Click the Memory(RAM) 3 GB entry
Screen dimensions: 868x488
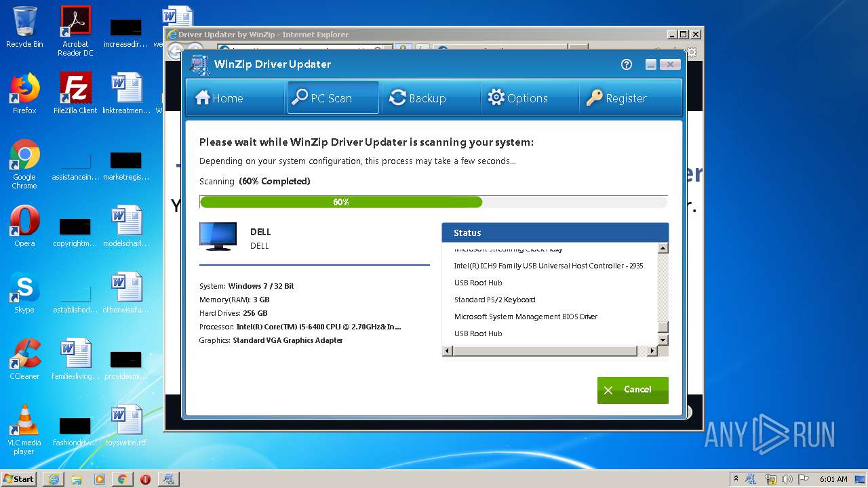[235, 300]
